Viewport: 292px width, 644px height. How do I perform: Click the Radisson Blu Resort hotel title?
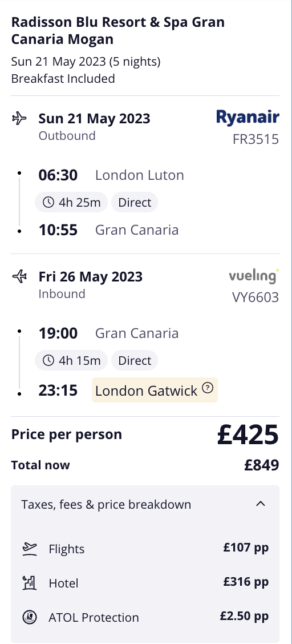tap(118, 30)
